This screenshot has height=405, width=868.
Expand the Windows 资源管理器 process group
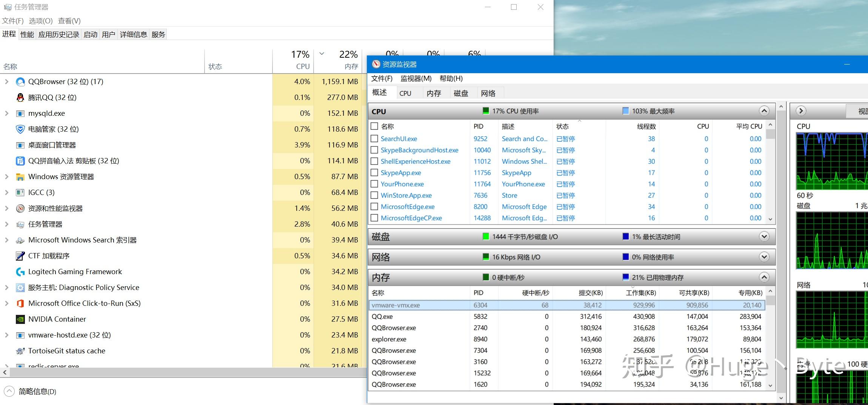point(6,176)
